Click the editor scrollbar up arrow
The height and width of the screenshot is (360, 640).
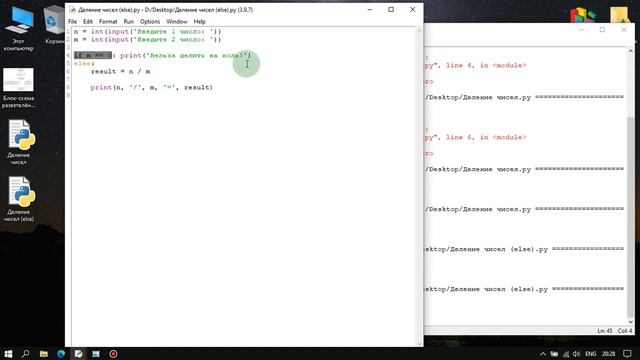[419, 31]
